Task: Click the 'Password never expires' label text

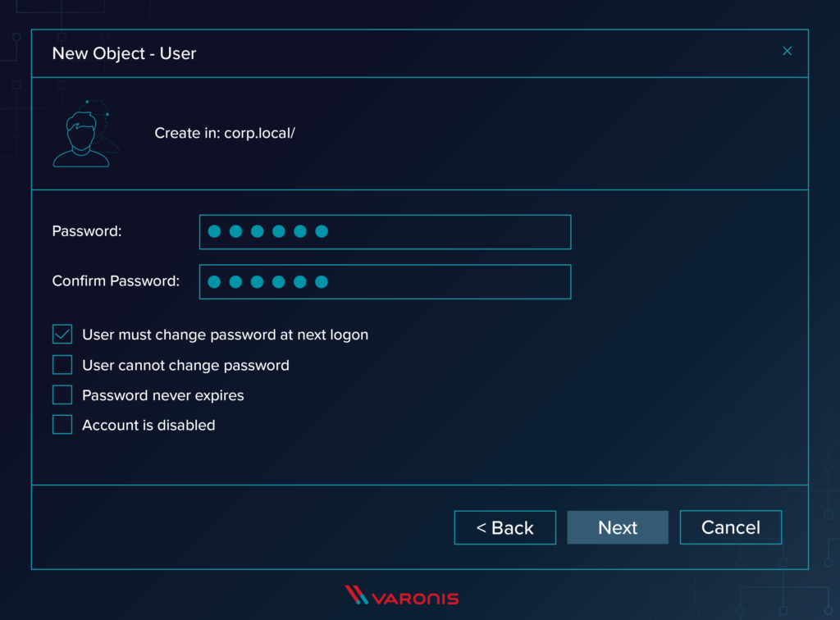Action: click(162, 394)
